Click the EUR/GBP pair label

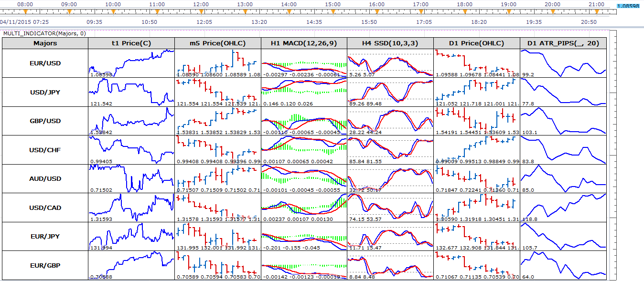pos(45,265)
